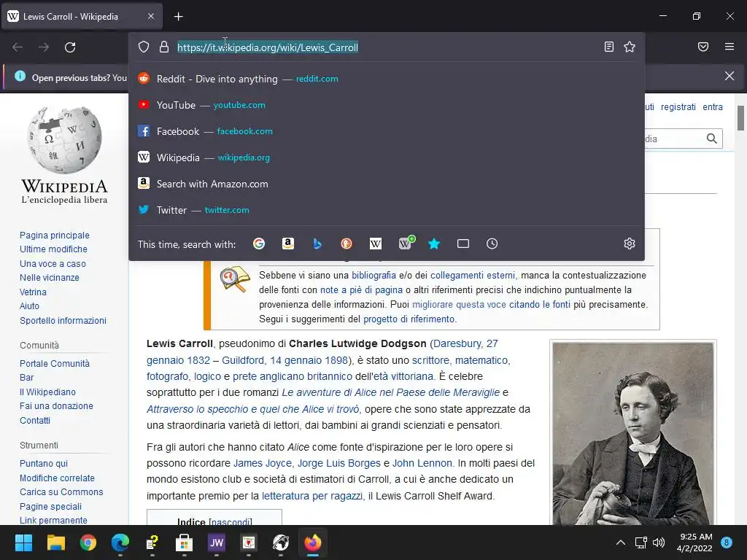Open Vetrina sidebar link

pos(33,292)
